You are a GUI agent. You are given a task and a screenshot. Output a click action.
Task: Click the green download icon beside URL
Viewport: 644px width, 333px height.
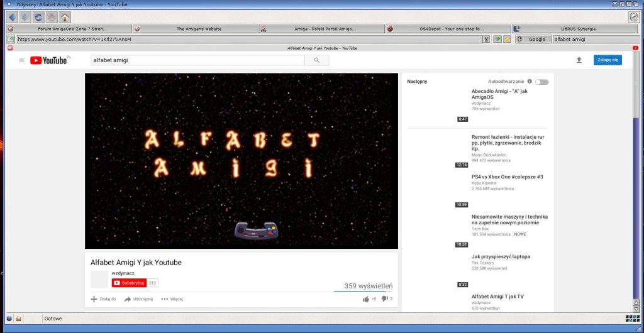(11, 40)
